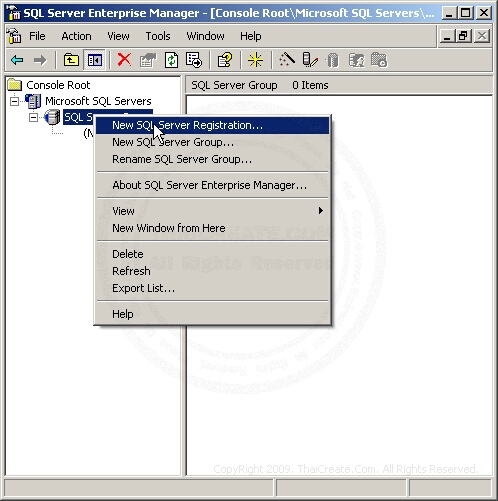Select Console Root tree item
This screenshot has height=501, width=498.
click(x=58, y=85)
